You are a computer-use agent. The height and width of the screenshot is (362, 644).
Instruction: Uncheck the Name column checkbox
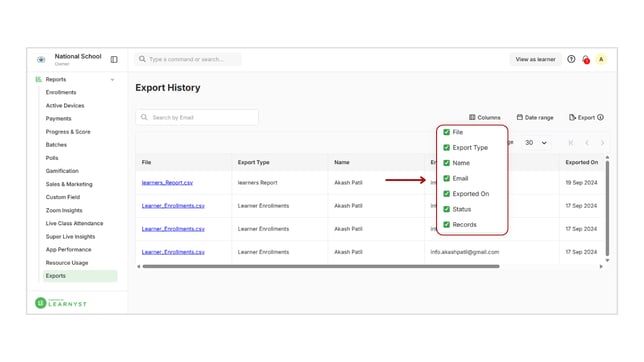(x=446, y=163)
